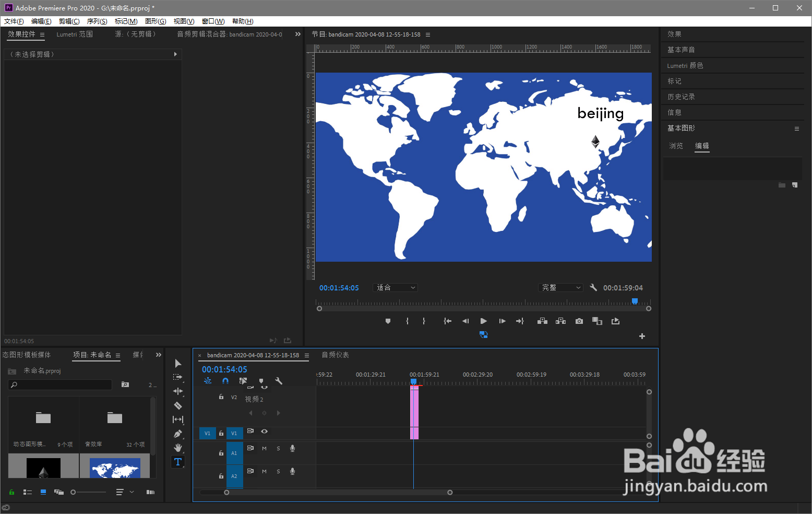
Task: Add marker in the timeline header
Action: click(x=261, y=381)
